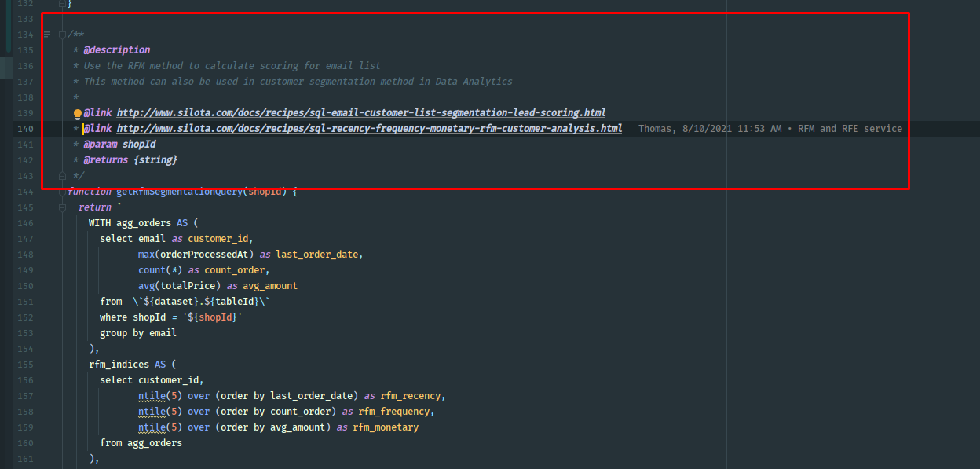Open the sql-recency-frequency-monetary link
The width and height of the screenshot is (980, 469).
(369, 129)
